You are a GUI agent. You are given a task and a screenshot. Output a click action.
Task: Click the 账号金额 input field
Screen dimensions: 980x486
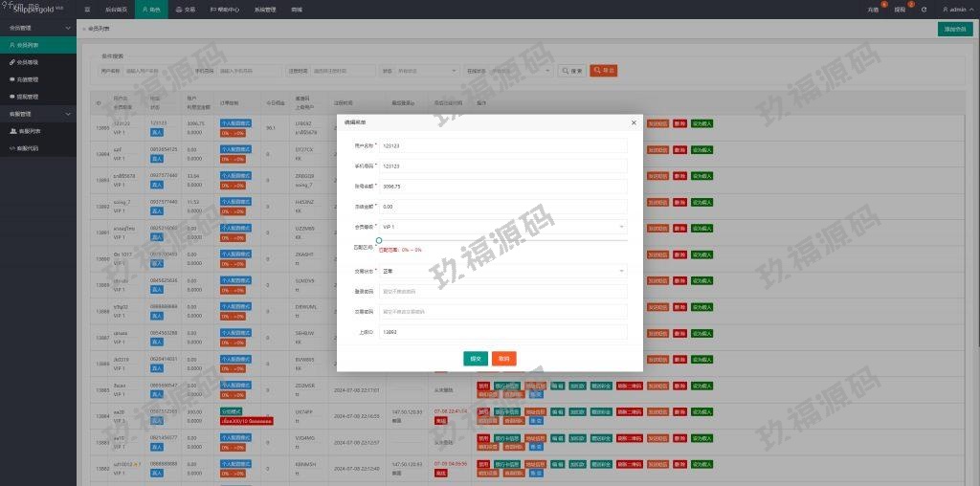click(502, 187)
